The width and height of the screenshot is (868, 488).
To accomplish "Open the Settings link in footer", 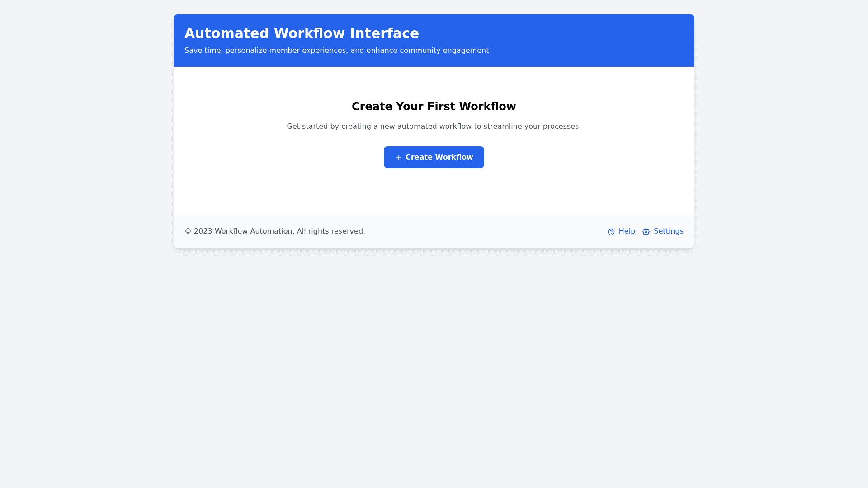I will tap(668, 231).
